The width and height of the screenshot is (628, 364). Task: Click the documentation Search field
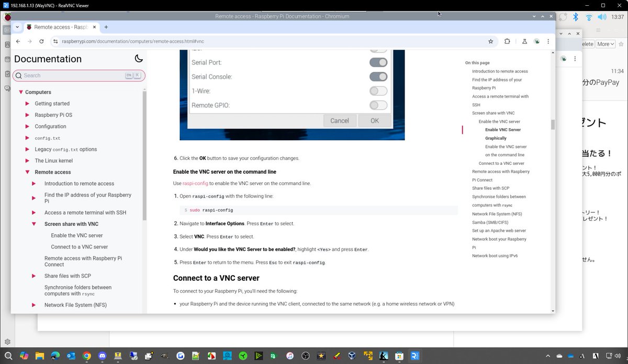[78, 75]
